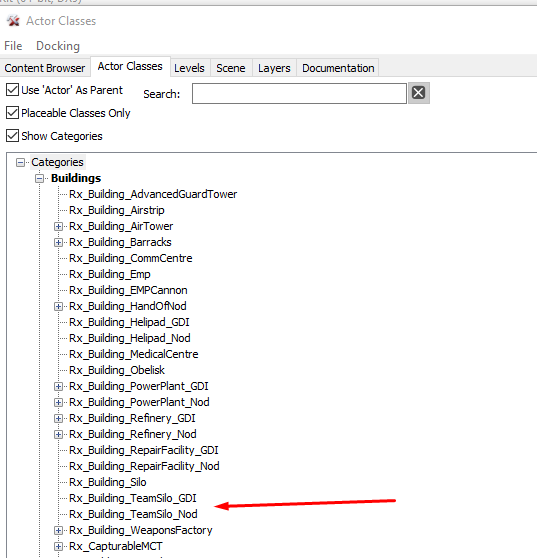Toggle Use 'Actor' As Parent checkbox

[x=12, y=90]
